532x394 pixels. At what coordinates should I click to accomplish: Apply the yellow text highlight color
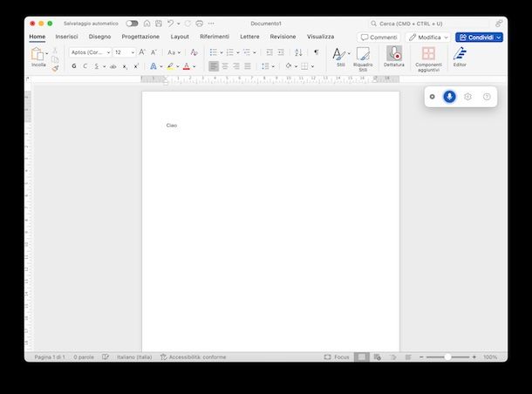click(x=170, y=66)
